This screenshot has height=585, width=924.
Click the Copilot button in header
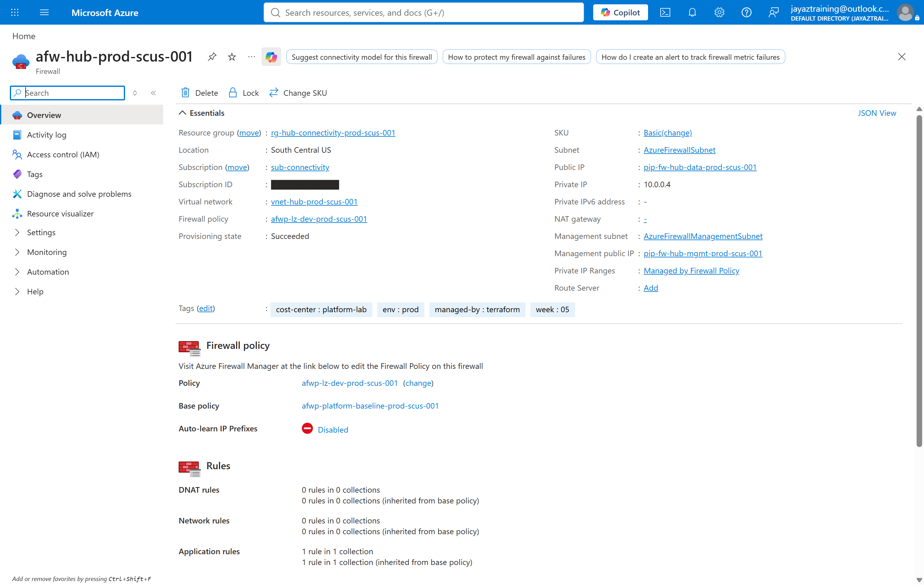pyautogui.click(x=620, y=13)
